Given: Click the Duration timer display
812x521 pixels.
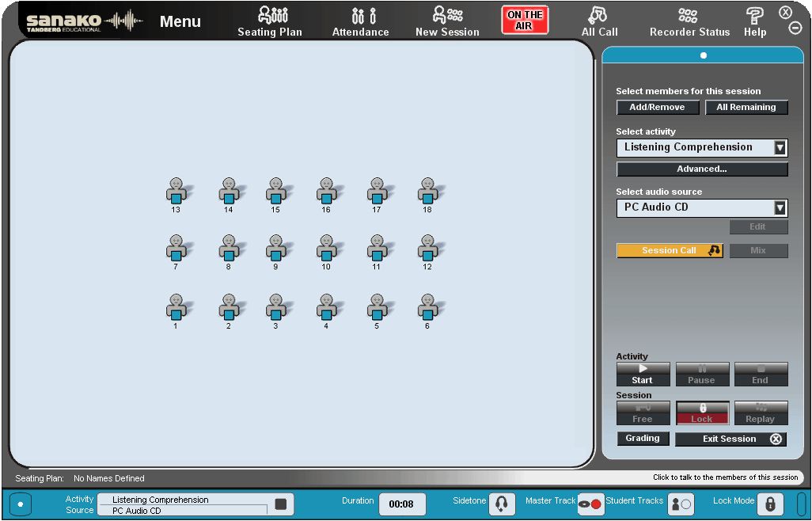Looking at the screenshot, I should [x=402, y=504].
